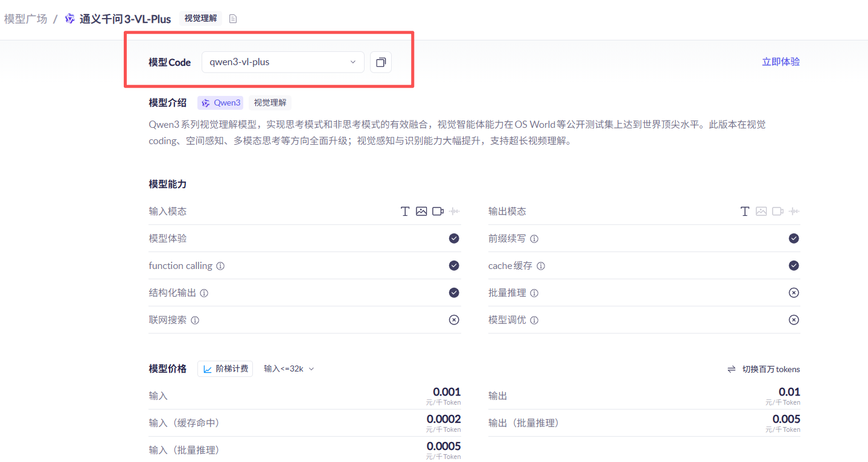Click the cross icon for 联网搜索

pos(454,320)
